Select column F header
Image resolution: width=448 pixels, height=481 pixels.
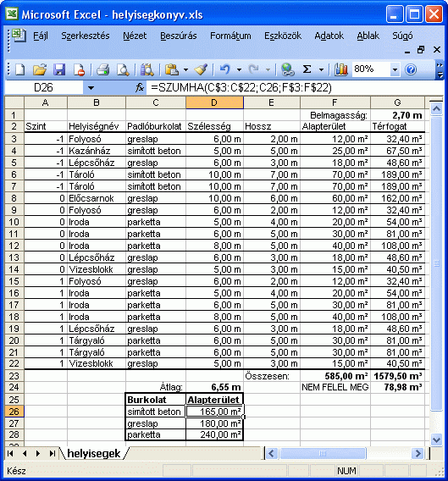point(335,102)
